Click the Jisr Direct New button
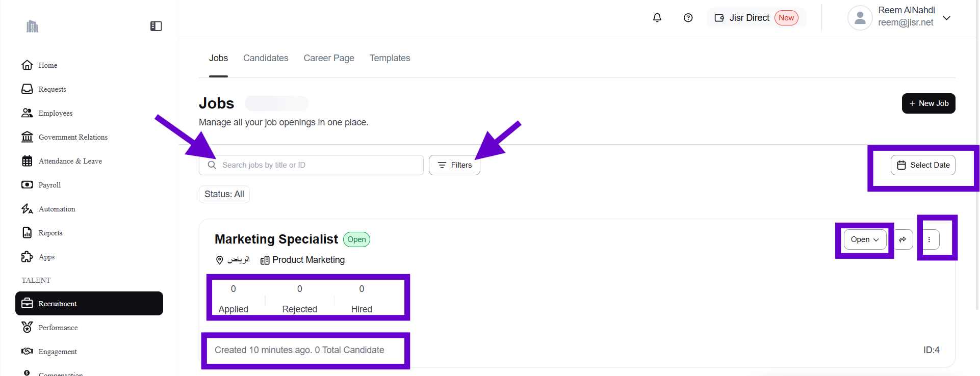Image resolution: width=980 pixels, height=376 pixels. (x=756, y=18)
